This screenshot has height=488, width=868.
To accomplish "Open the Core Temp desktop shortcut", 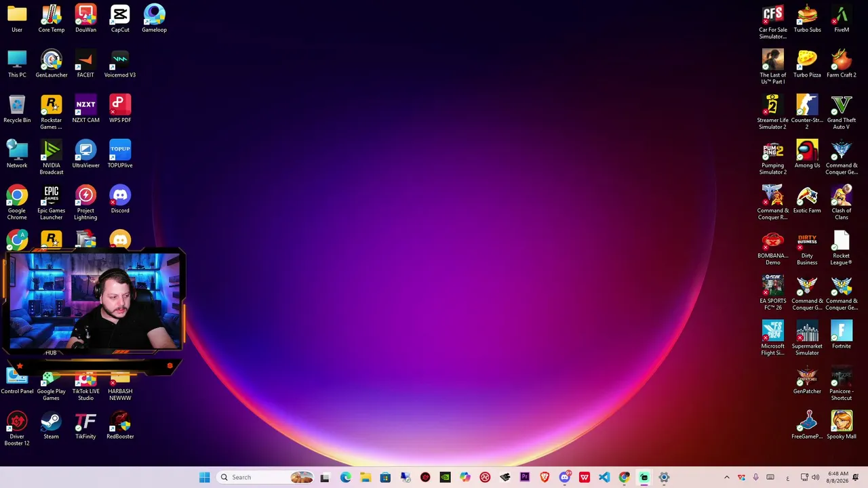I will coord(52,18).
